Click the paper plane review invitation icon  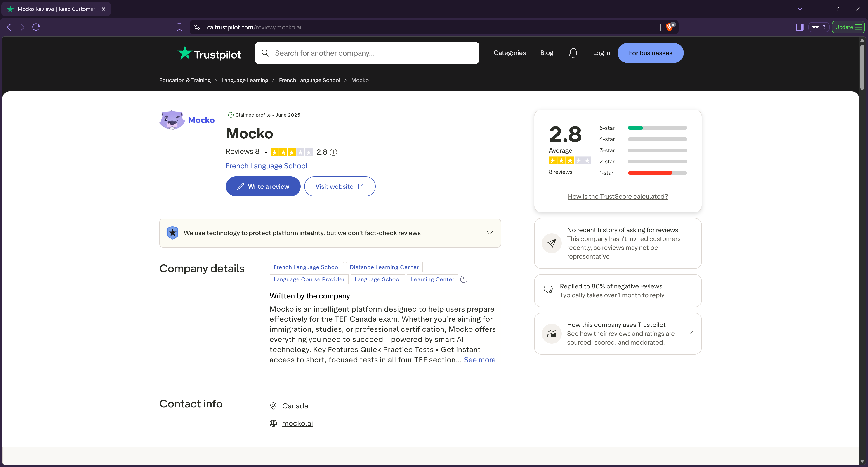(552, 243)
